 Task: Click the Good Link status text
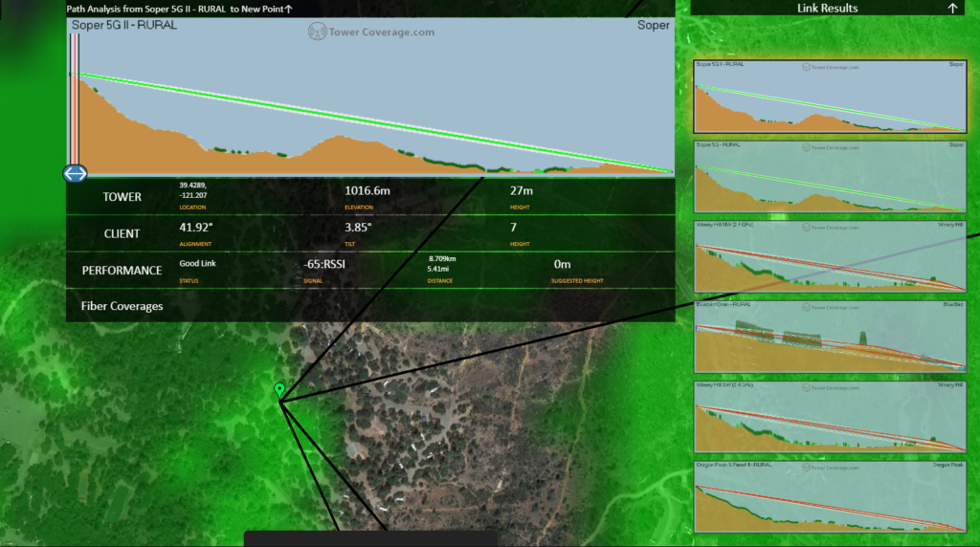click(x=197, y=264)
